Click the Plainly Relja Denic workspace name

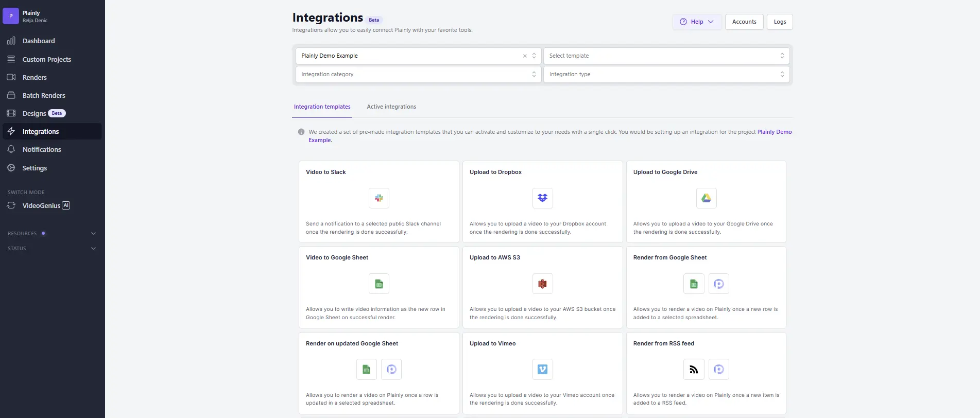(35, 16)
